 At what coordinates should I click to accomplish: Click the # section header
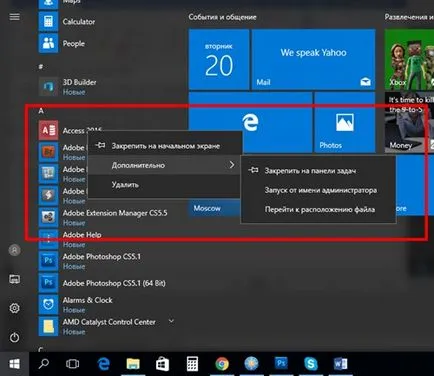41,67
